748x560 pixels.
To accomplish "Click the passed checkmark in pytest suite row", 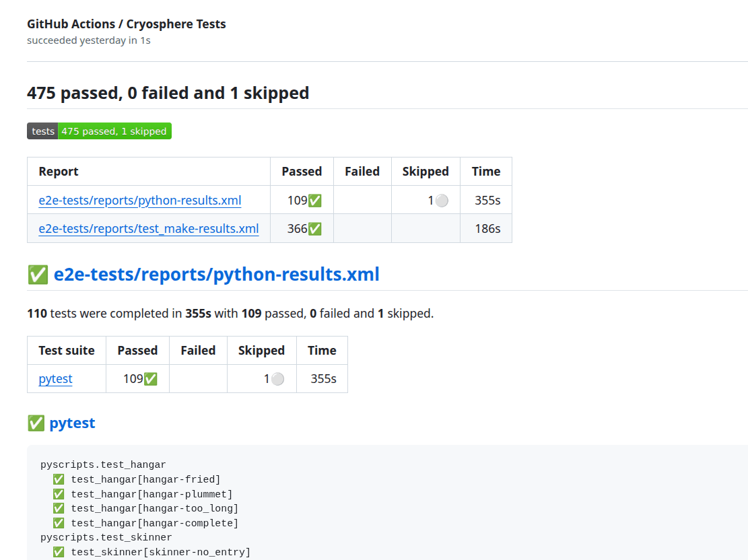I will click(151, 379).
